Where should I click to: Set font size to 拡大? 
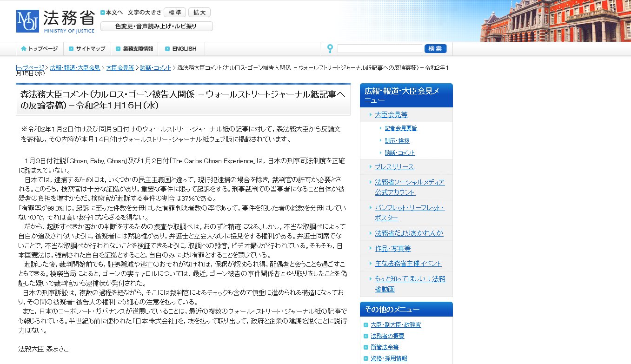(x=199, y=13)
